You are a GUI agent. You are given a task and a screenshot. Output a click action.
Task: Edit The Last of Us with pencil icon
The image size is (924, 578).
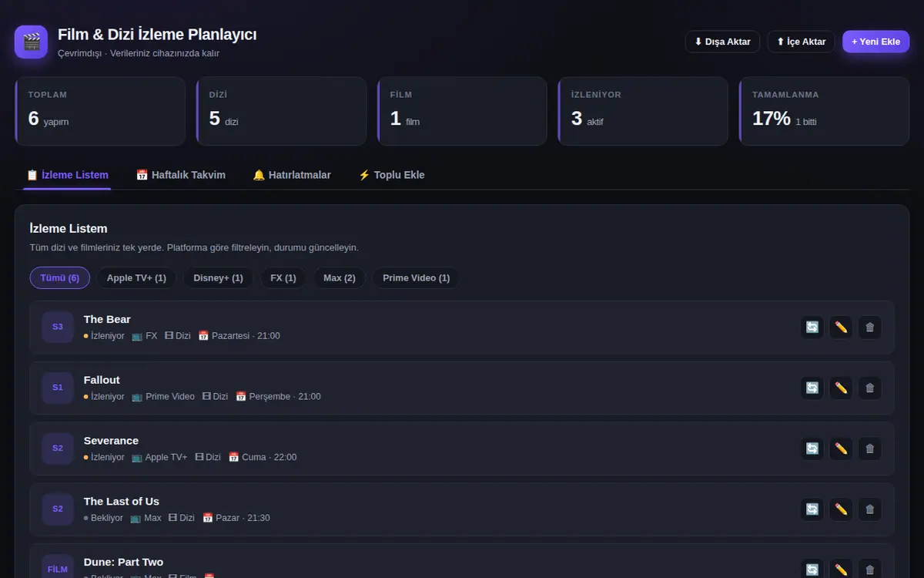pos(841,509)
